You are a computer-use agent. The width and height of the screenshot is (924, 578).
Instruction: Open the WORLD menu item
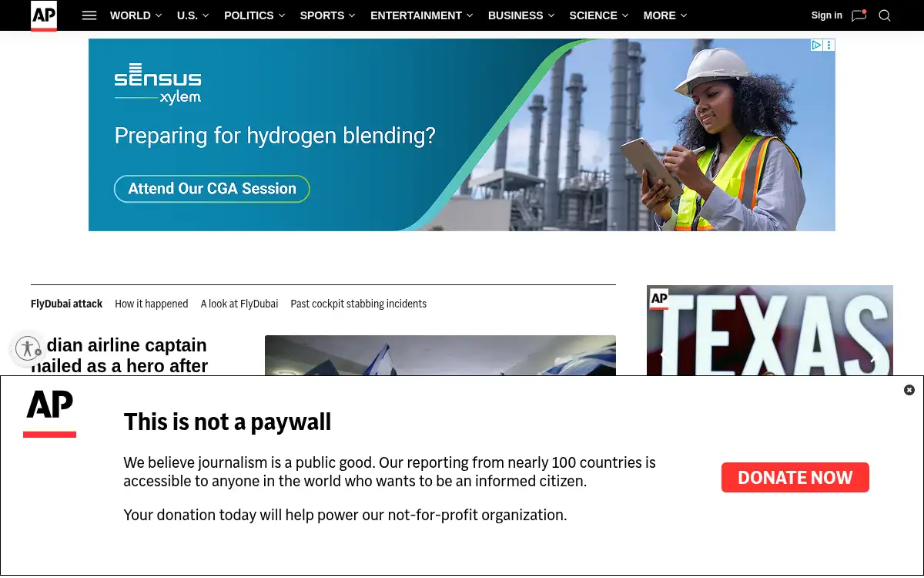130,15
